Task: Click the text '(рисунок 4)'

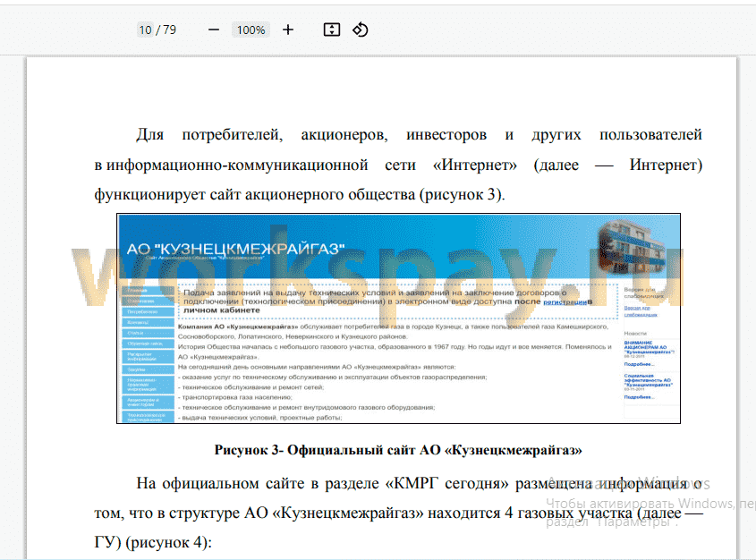Action: point(168,543)
